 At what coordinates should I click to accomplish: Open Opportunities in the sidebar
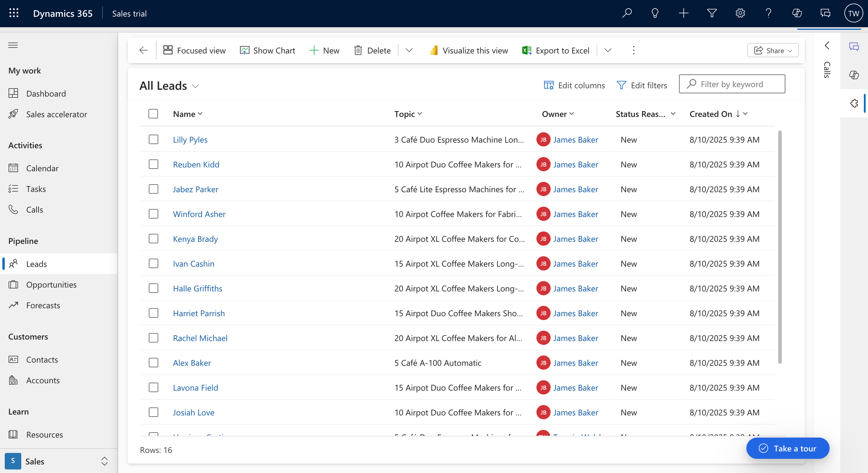point(59,285)
